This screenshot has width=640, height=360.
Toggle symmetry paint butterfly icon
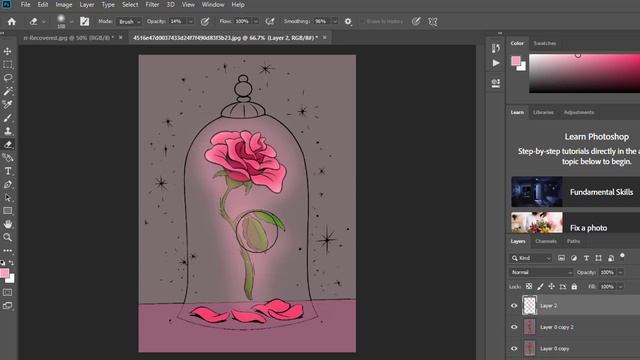433,22
